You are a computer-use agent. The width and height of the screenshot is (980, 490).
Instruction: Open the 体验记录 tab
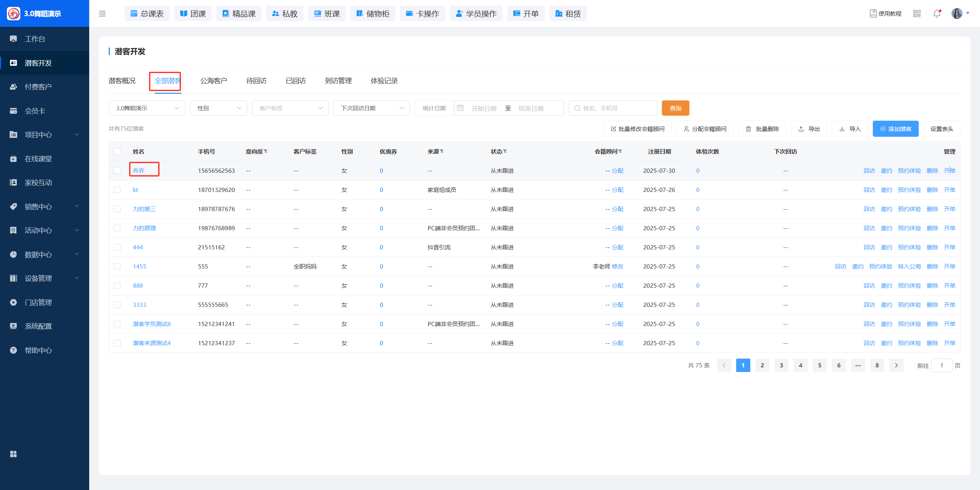click(384, 81)
